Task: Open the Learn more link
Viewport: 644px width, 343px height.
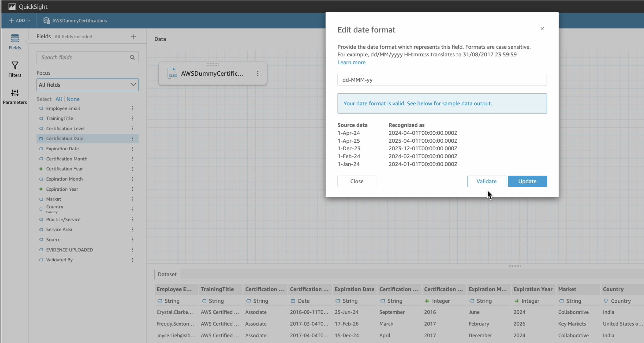Action: [351, 62]
